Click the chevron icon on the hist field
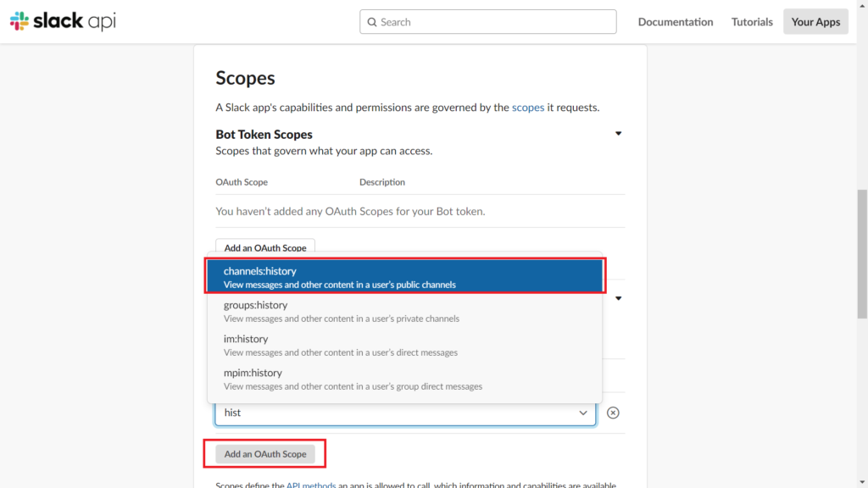Image resolution: width=868 pixels, height=488 pixels. [583, 413]
